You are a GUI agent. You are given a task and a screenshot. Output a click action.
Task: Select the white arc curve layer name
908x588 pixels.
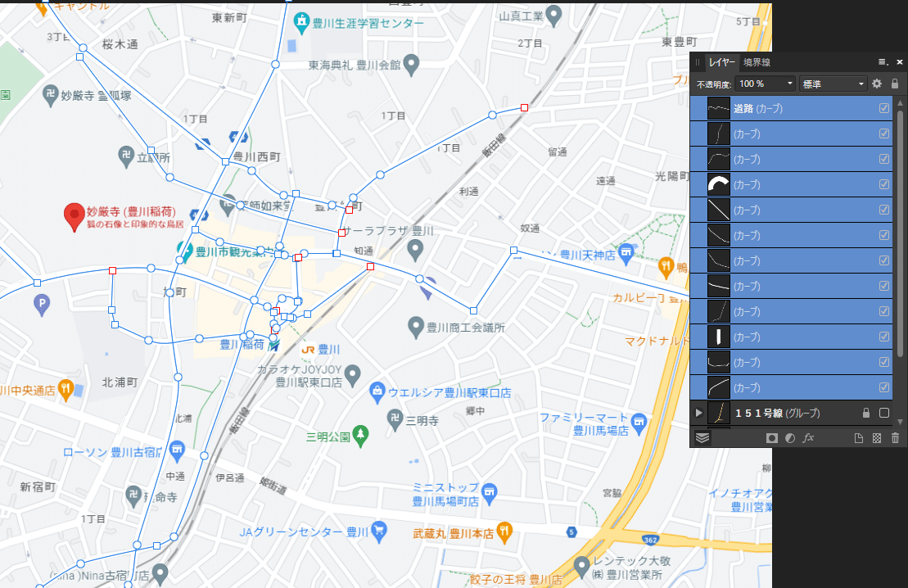click(747, 184)
